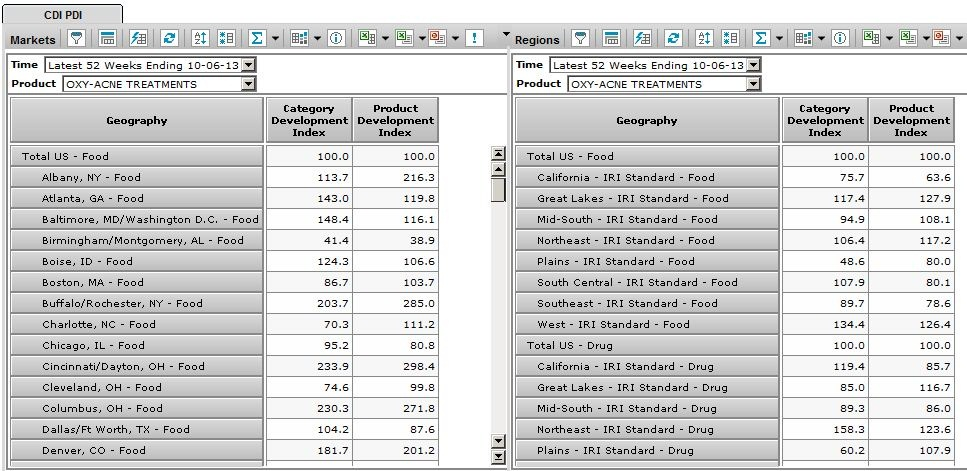This screenshot has width=967, height=471.
Task: Switch to the CDI PDI tab
Action: pos(62,14)
